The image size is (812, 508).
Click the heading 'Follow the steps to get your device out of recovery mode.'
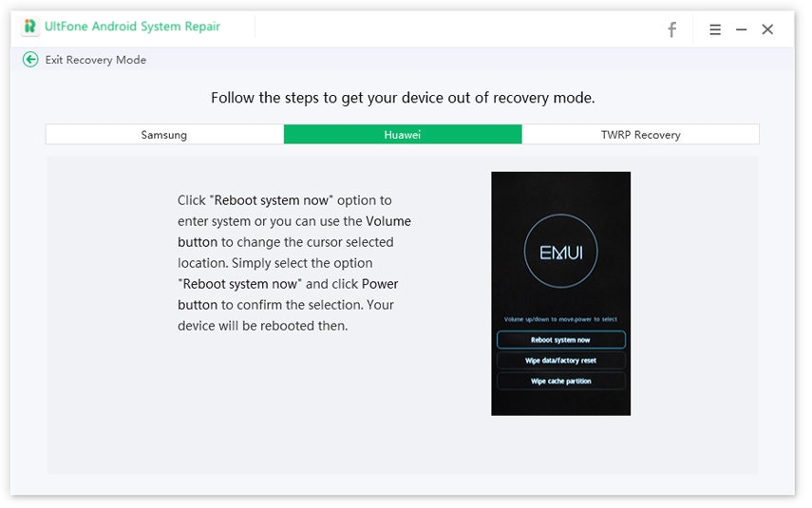[403, 98]
